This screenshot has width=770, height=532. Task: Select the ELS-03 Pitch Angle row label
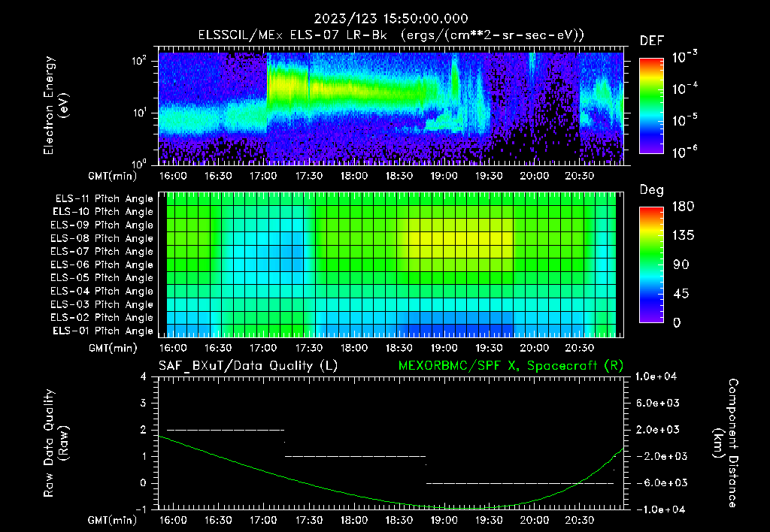(x=102, y=304)
